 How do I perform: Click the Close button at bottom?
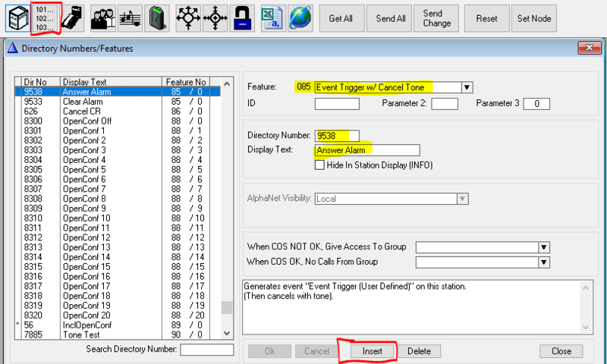(x=561, y=351)
